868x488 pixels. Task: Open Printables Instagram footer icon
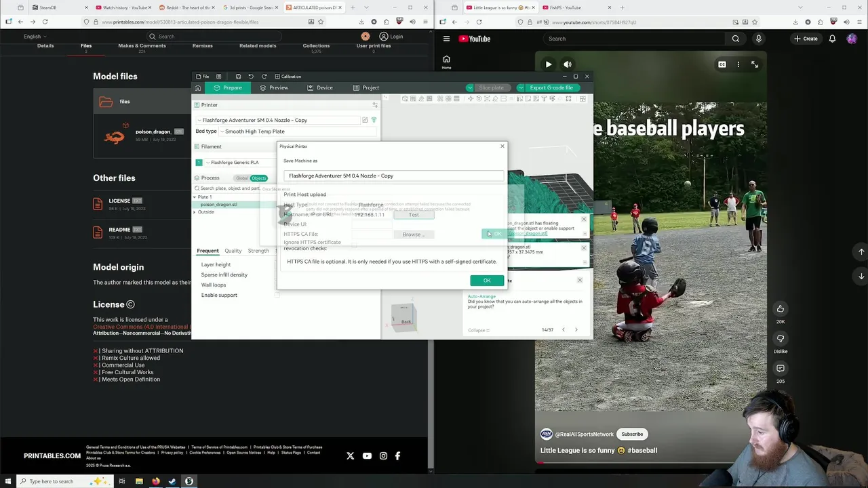click(x=383, y=456)
